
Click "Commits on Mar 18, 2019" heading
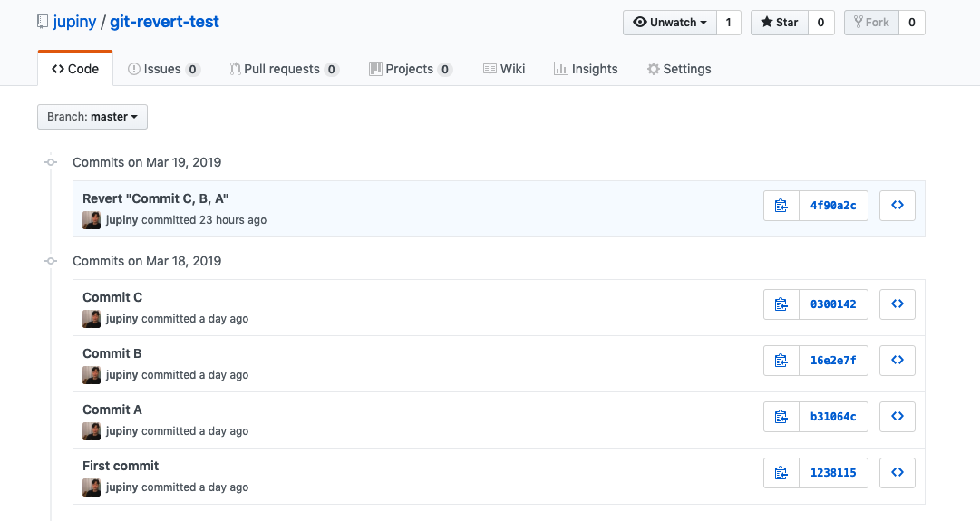[147, 261]
